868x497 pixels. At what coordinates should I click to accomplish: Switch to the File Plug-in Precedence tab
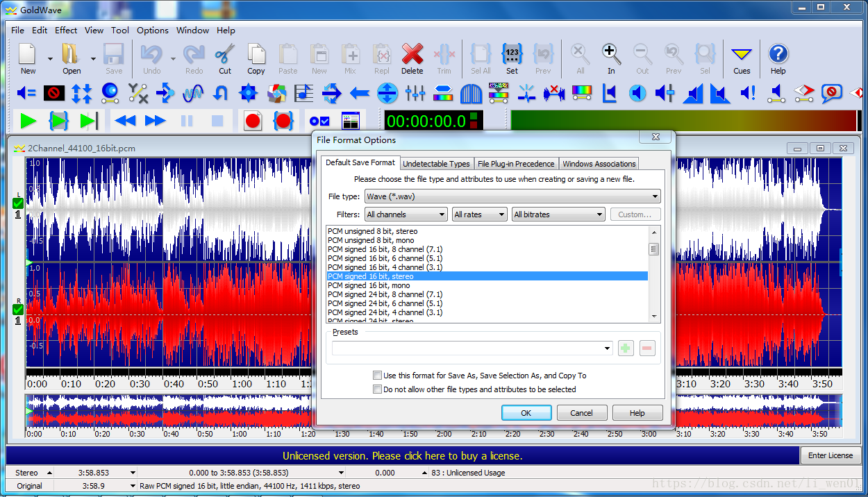(x=516, y=164)
